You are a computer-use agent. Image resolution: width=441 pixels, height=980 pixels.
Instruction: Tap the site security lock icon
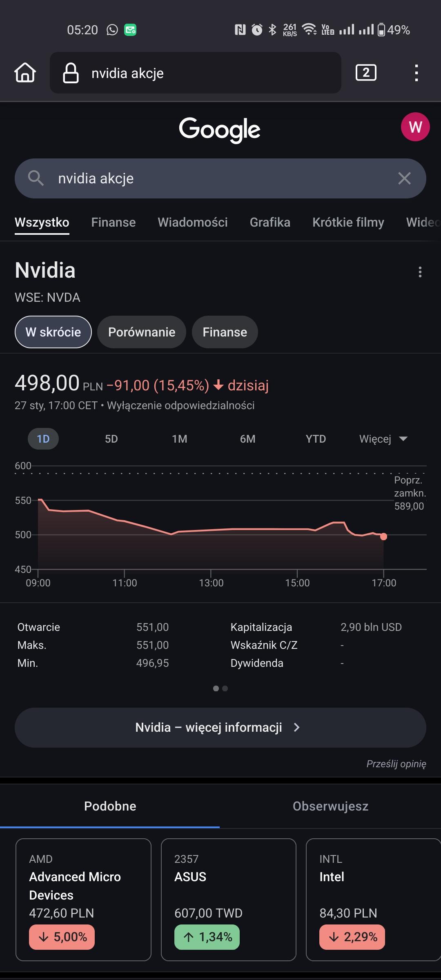[x=71, y=73]
